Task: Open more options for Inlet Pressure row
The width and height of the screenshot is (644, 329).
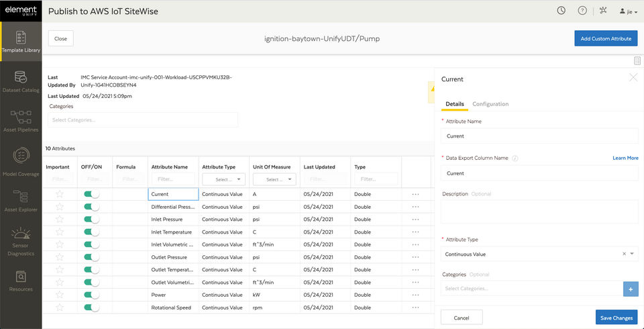Action: 416,219
